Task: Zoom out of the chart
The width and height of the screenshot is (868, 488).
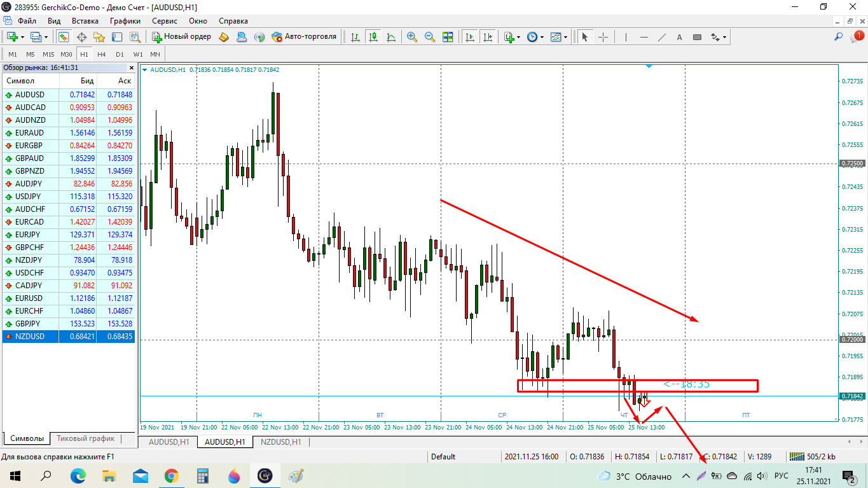Action: click(x=430, y=37)
